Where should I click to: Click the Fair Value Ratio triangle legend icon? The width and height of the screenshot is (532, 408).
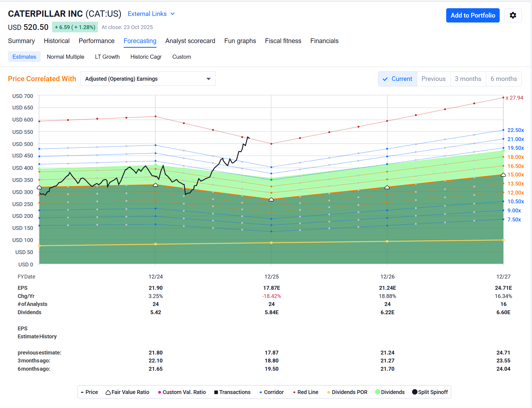[x=108, y=392]
